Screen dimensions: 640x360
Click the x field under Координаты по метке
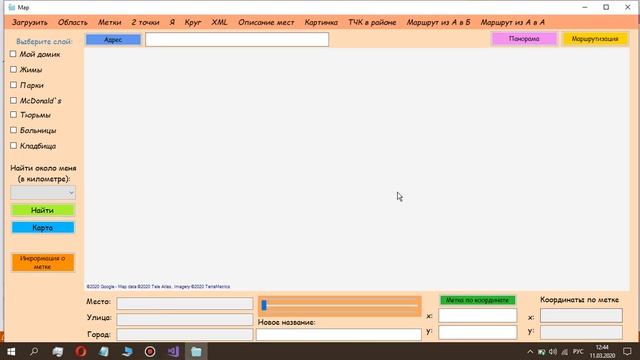[x=581, y=316]
